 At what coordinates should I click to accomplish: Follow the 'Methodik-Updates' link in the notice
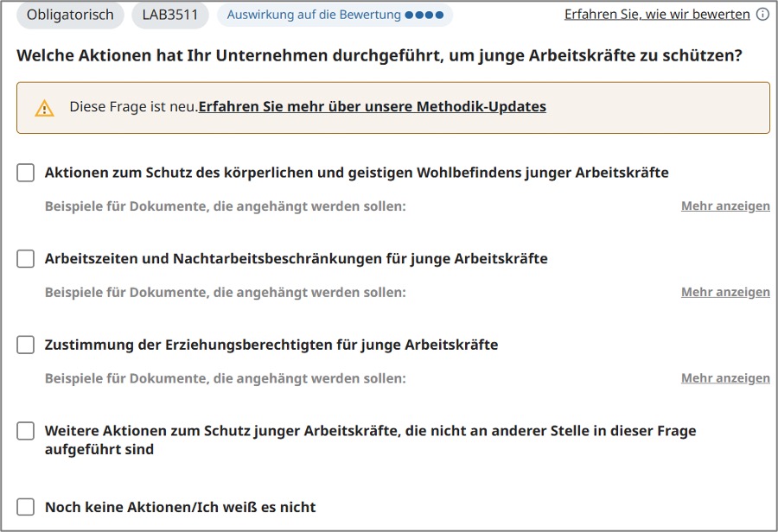pyautogui.click(x=373, y=107)
